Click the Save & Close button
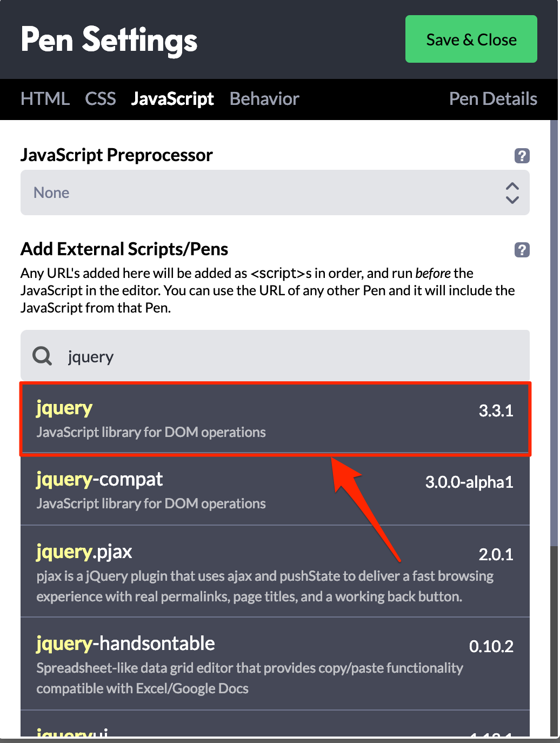Screen dimensions: 560x743 click(x=471, y=39)
